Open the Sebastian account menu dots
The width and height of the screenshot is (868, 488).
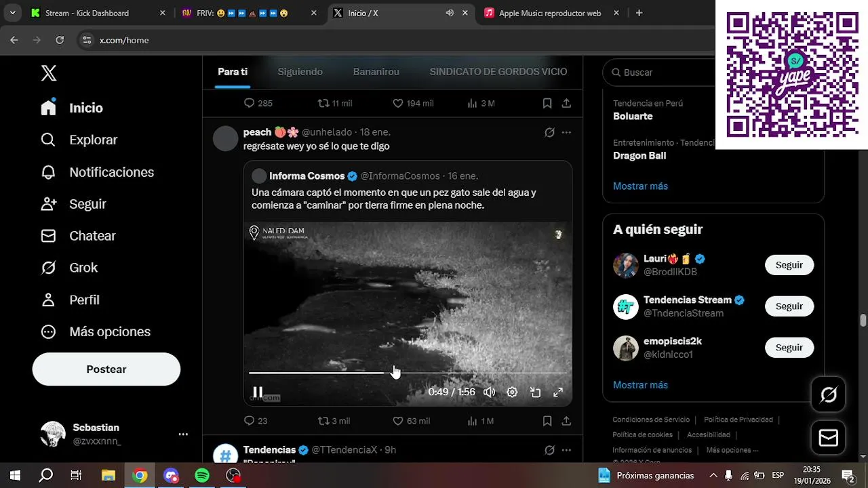pos(183,434)
